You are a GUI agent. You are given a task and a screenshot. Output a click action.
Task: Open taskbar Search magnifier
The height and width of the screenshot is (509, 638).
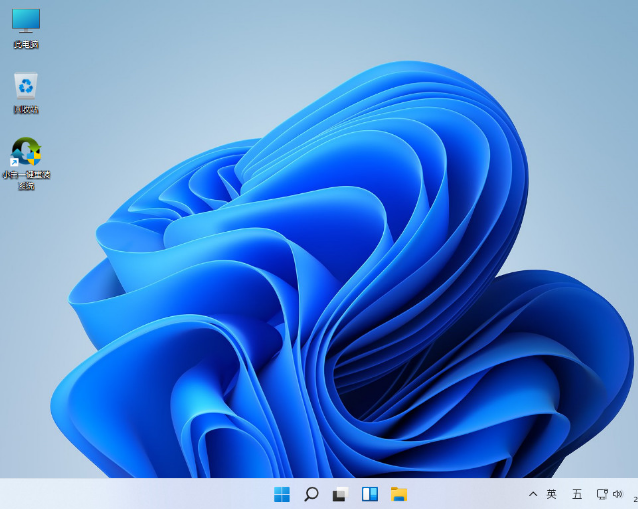(311, 494)
